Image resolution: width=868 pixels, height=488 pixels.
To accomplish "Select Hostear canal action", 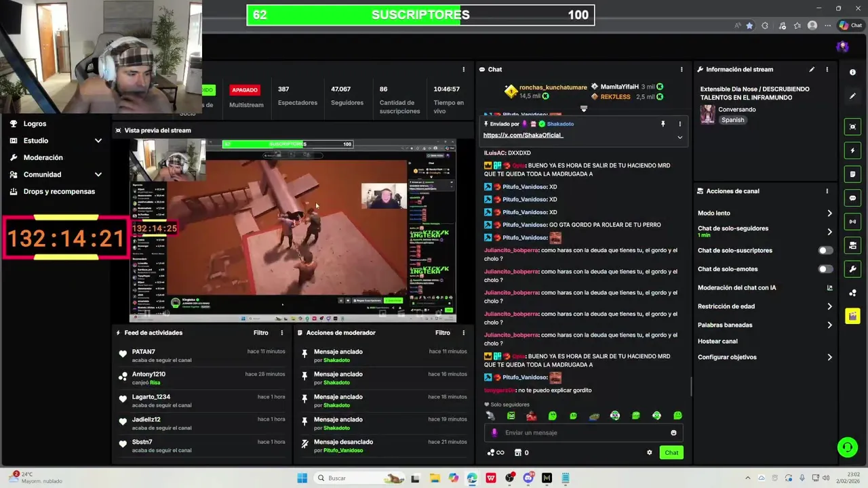I will click(717, 341).
